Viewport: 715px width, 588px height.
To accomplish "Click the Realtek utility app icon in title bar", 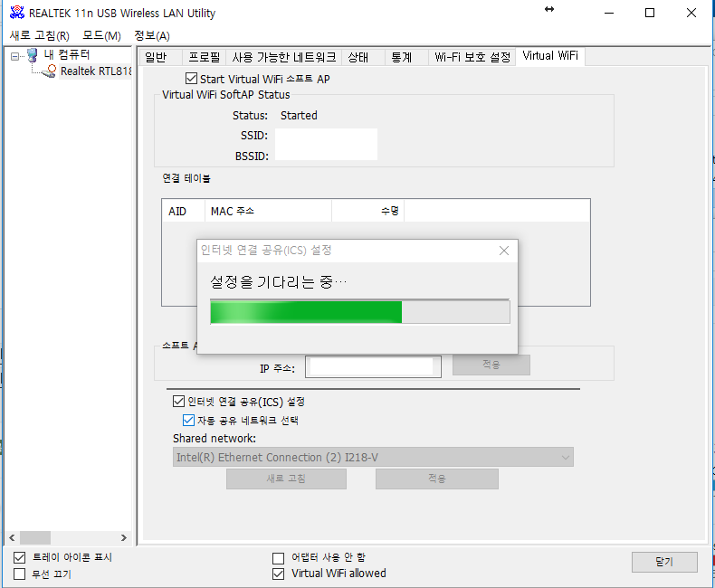I will 17,13.
